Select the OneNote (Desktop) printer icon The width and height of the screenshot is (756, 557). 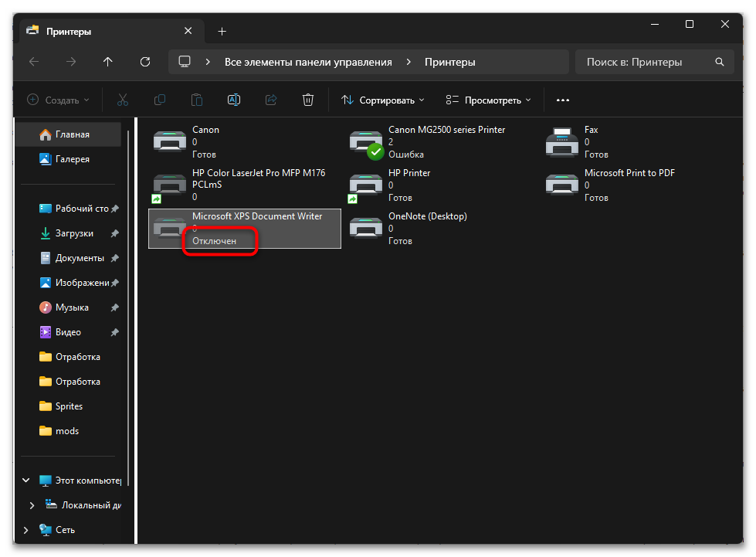[x=366, y=228]
